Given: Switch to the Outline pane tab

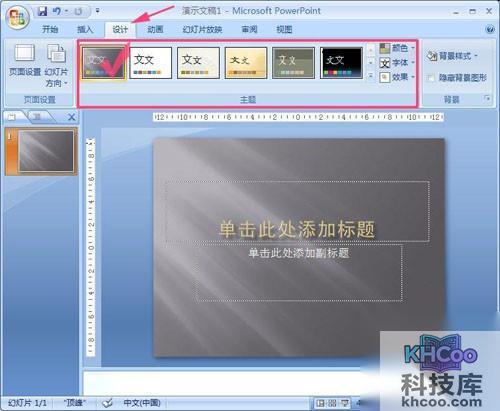Looking at the screenshot, I should (37, 117).
